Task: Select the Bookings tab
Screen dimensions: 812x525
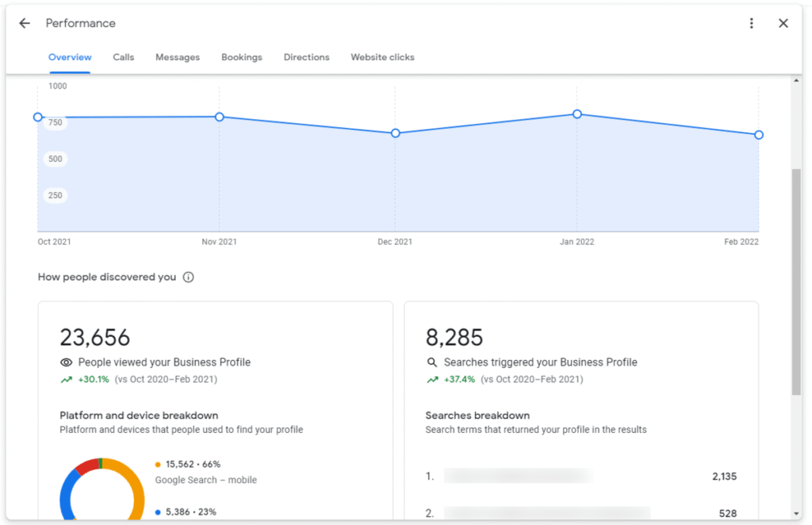Action: [x=241, y=57]
